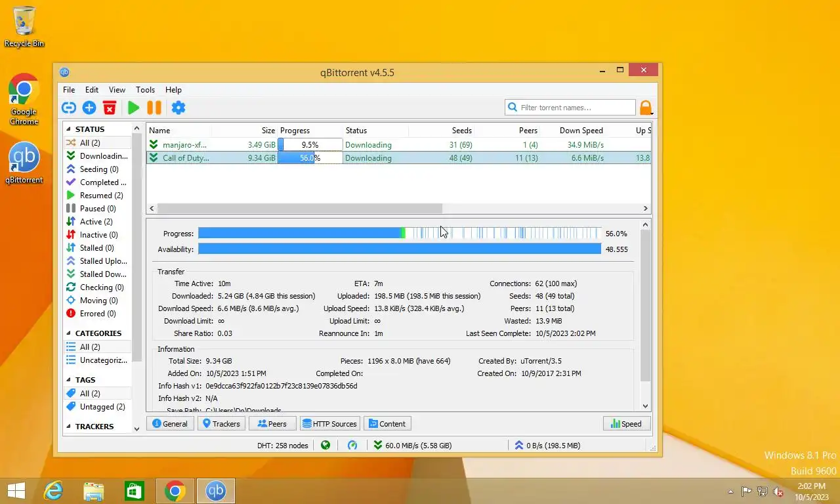Select All (2) under TAGS

click(97, 393)
